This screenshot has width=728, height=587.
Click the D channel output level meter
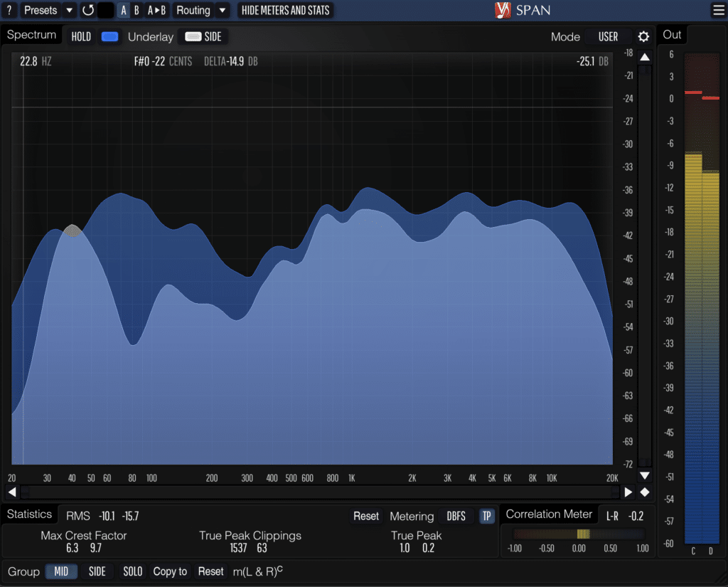click(x=711, y=298)
